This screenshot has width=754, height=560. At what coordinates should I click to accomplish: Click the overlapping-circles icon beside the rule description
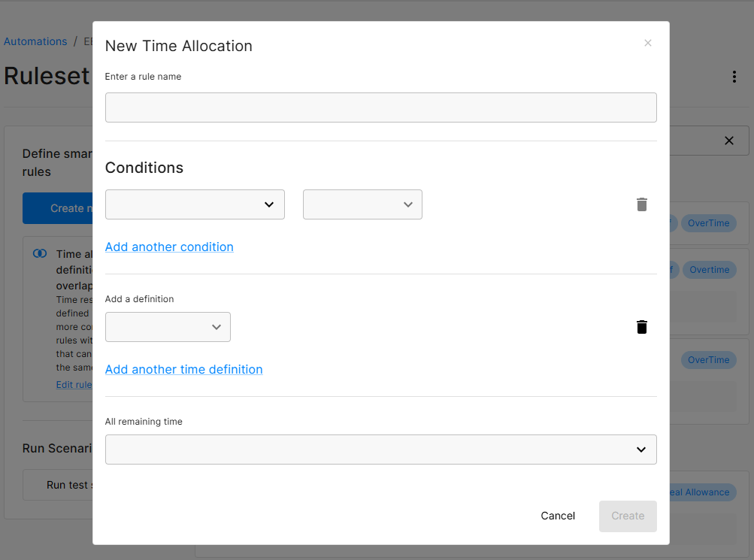(x=39, y=253)
